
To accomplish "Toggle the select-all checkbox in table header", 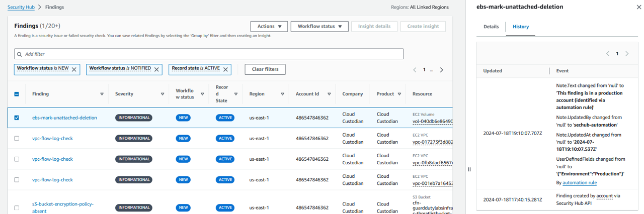I will [17, 94].
